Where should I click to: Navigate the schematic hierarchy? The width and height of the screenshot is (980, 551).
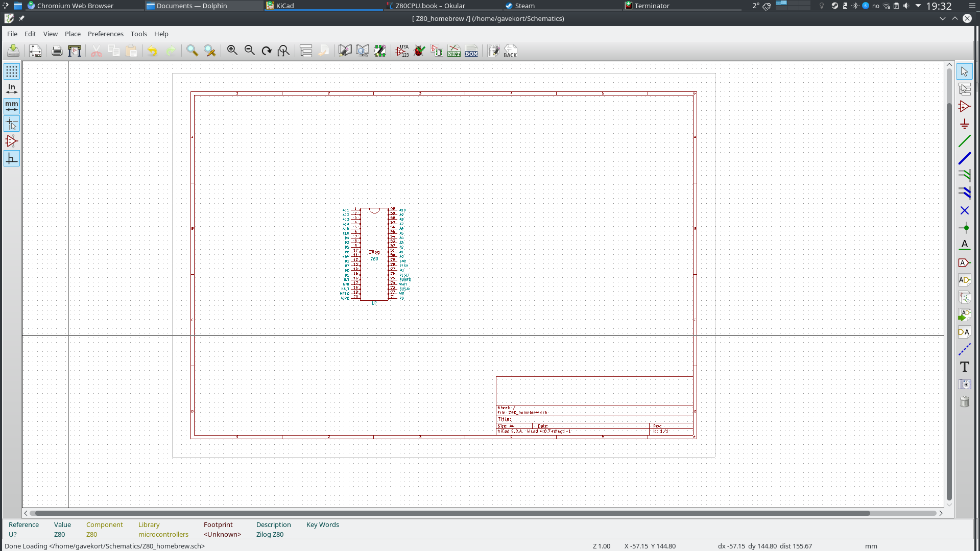coord(306,51)
